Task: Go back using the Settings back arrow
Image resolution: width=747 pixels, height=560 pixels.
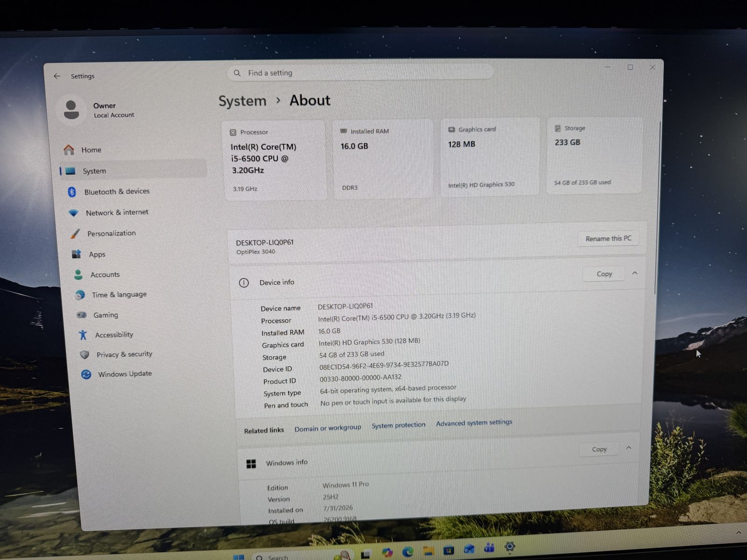Action: click(57, 76)
